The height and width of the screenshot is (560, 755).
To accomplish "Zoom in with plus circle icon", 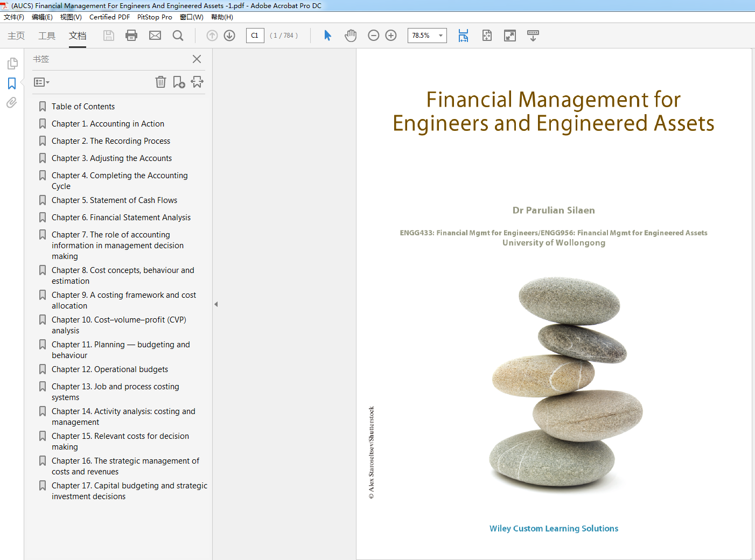I will [391, 36].
